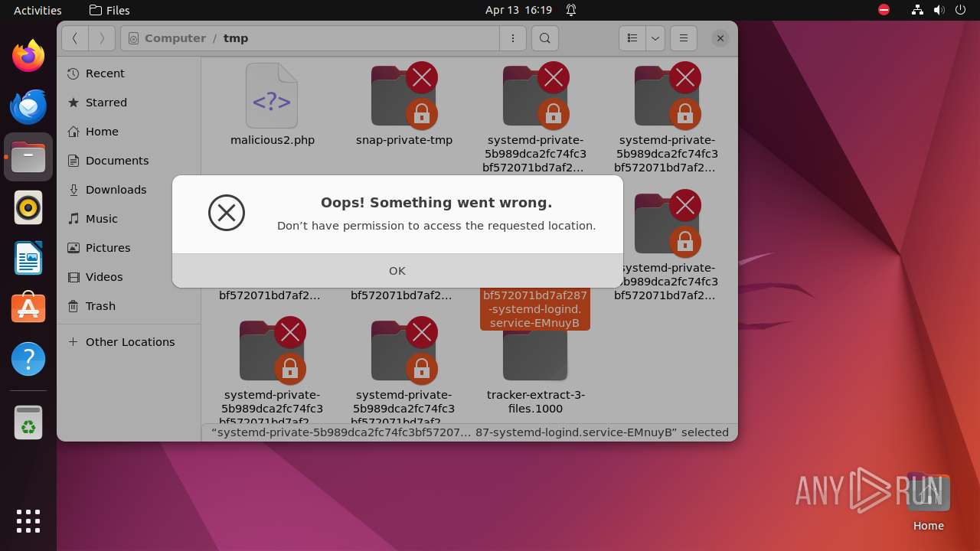Click Activities in the top bar
This screenshot has width=980, height=551.
coord(38,10)
